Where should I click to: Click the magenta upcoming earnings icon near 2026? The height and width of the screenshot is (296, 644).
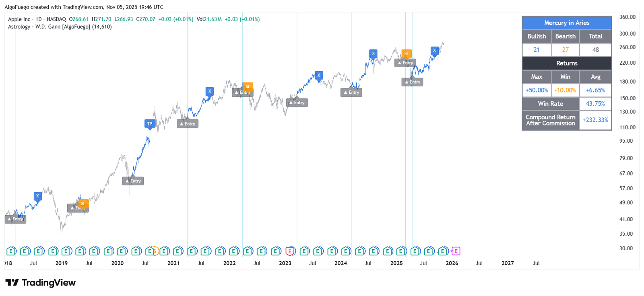click(455, 251)
